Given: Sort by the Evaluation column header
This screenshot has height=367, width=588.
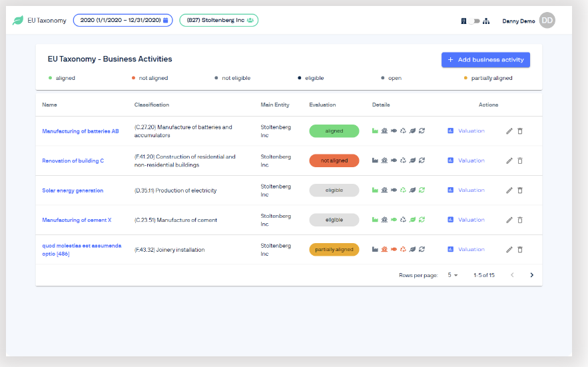Looking at the screenshot, I should (x=322, y=105).
